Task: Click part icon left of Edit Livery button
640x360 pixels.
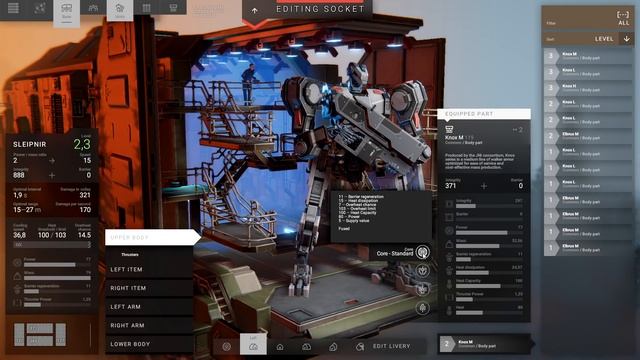Action: click(x=360, y=347)
